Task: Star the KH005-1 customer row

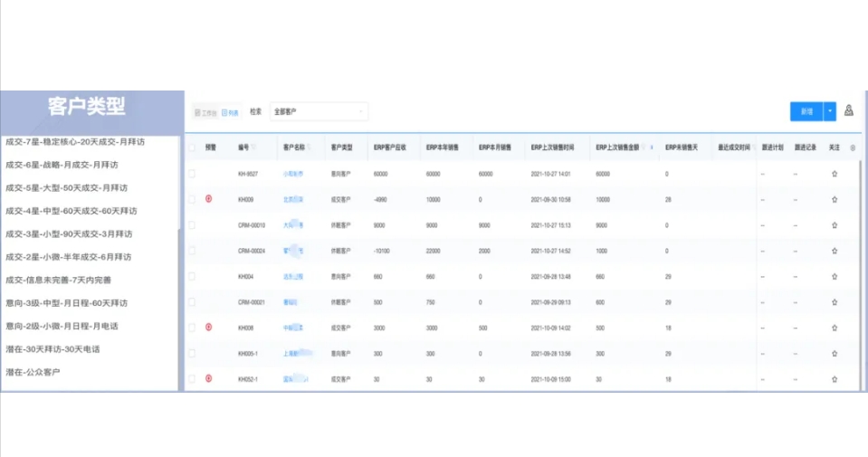Action: coord(835,354)
